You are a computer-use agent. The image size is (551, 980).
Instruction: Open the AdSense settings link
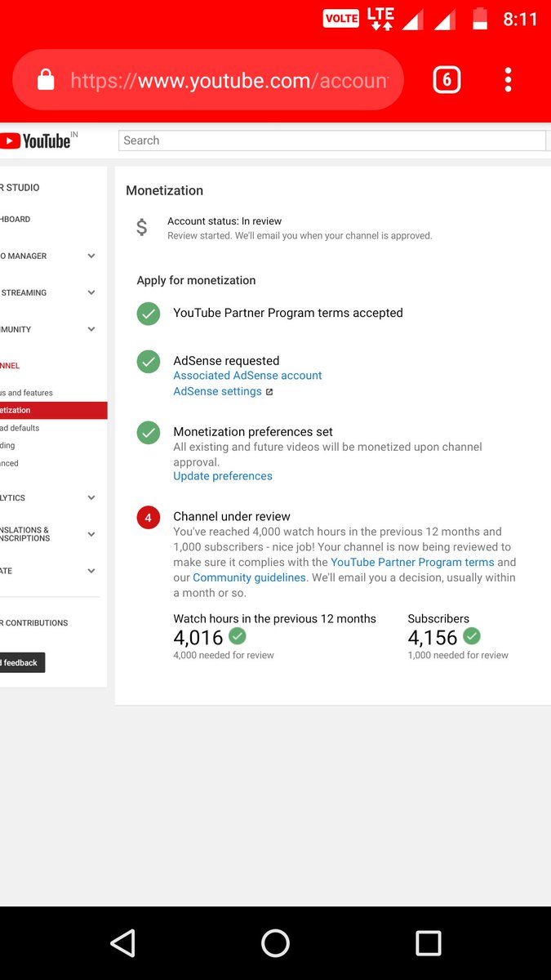[217, 391]
